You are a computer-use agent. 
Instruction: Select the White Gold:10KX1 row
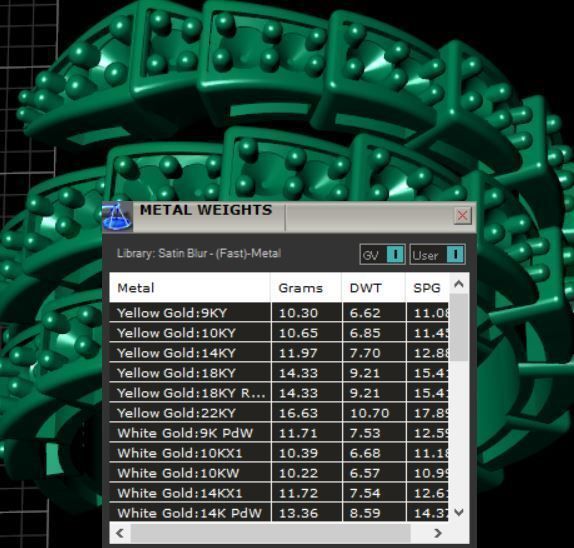[279, 453]
